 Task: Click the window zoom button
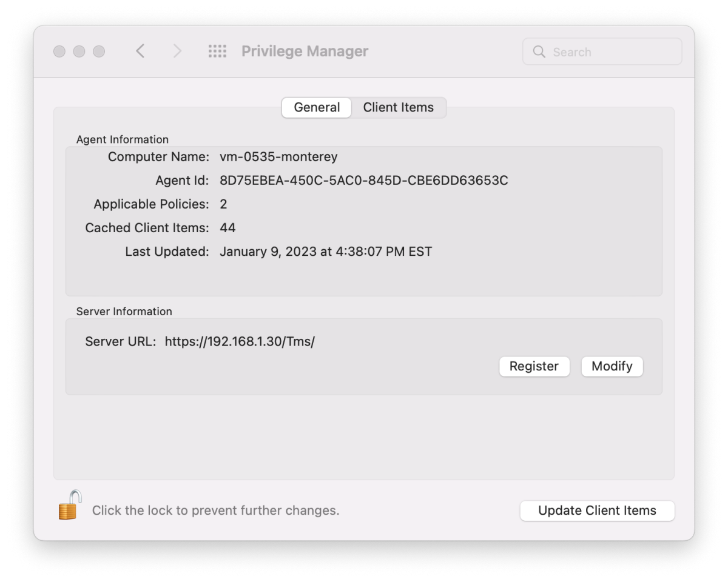coord(99,52)
